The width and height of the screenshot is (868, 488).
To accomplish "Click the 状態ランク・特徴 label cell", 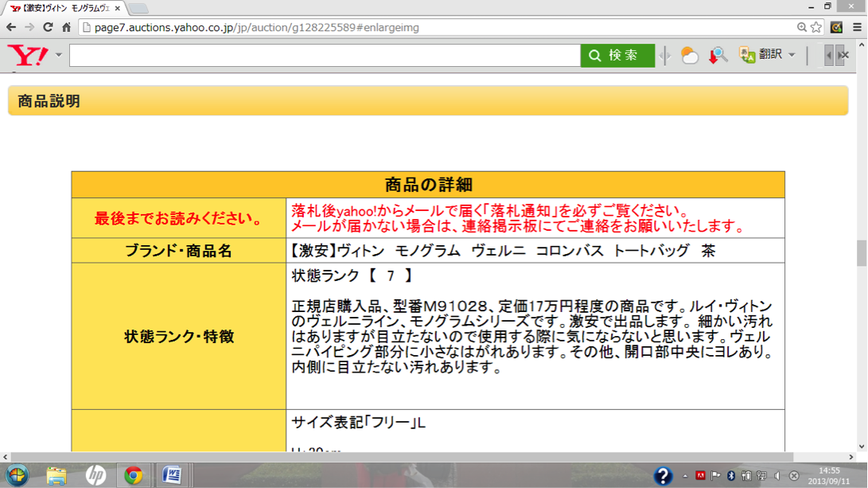I will pyautogui.click(x=179, y=336).
